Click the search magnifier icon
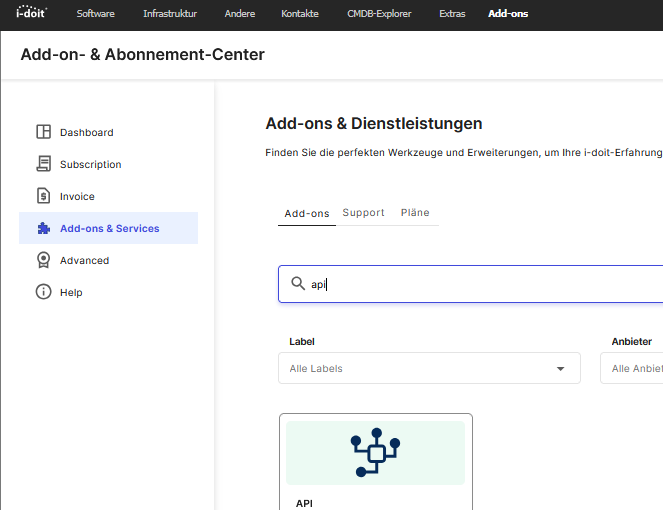663x510 pixels. [x=298, y=283]
